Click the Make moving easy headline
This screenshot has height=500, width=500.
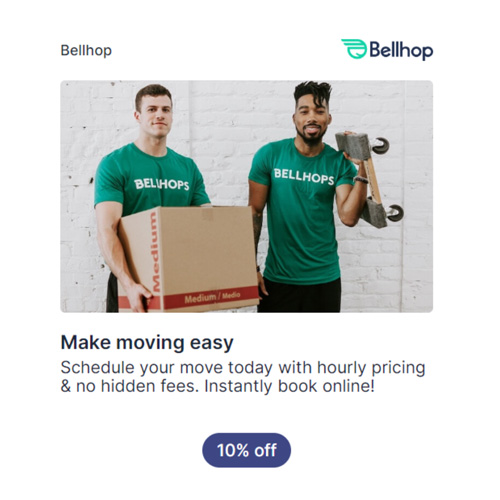(x=147, y=342)
